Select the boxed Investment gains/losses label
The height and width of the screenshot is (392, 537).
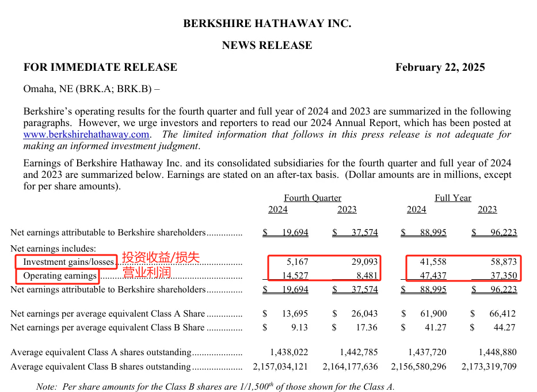[x=68, y=262]
